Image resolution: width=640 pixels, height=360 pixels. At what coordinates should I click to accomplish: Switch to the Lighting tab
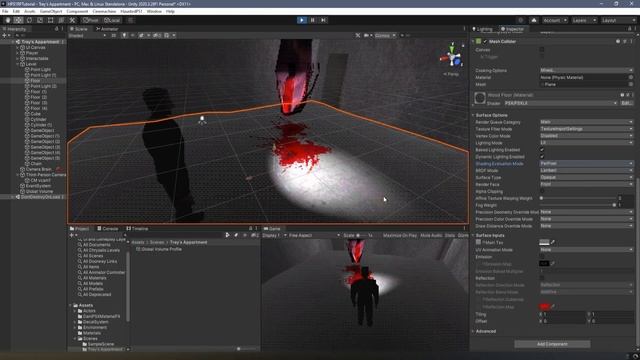tap(482, 29)
